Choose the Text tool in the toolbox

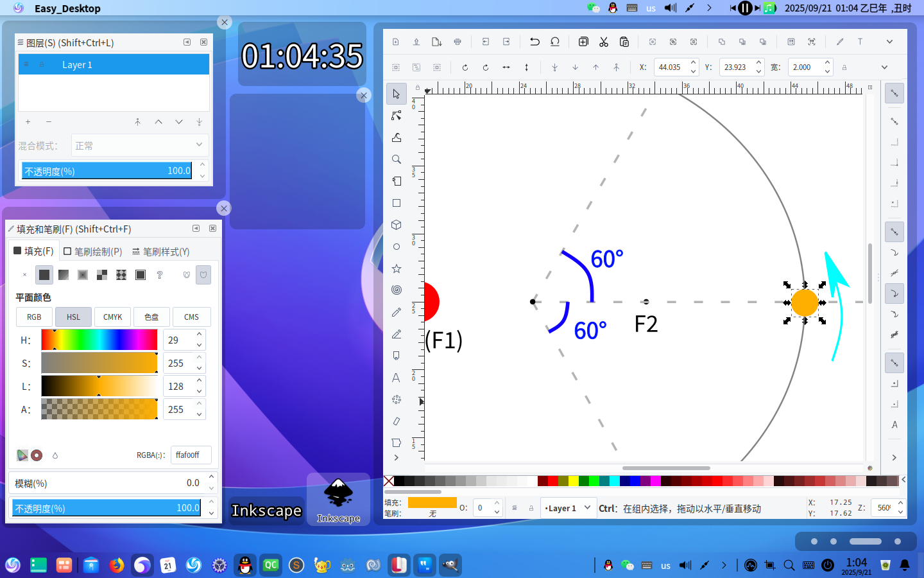[x=397, y=378]
